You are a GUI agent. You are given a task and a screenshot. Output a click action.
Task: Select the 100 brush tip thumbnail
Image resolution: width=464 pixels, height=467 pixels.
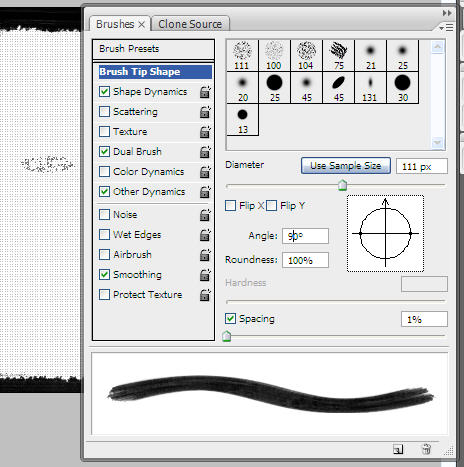point(274,55)
